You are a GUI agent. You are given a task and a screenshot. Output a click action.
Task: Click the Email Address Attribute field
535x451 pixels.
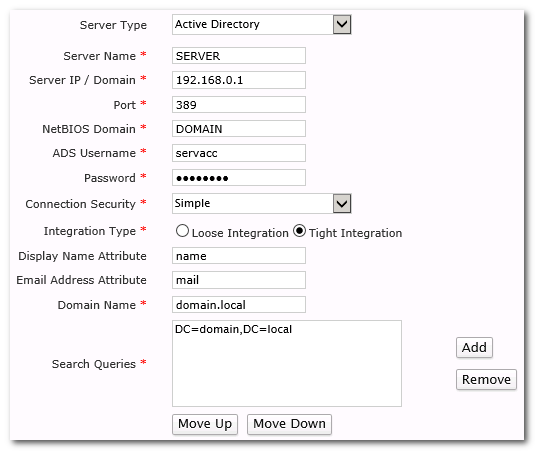tap(239, 280)
